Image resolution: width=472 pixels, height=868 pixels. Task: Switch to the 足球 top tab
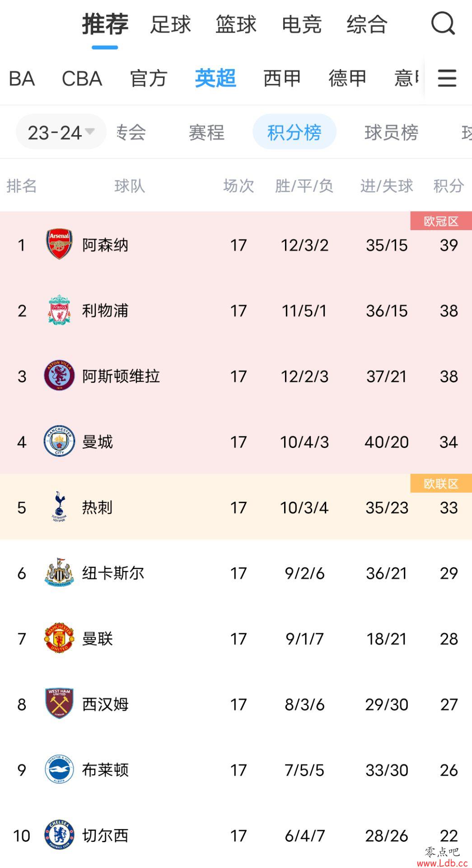pos(170,24)
